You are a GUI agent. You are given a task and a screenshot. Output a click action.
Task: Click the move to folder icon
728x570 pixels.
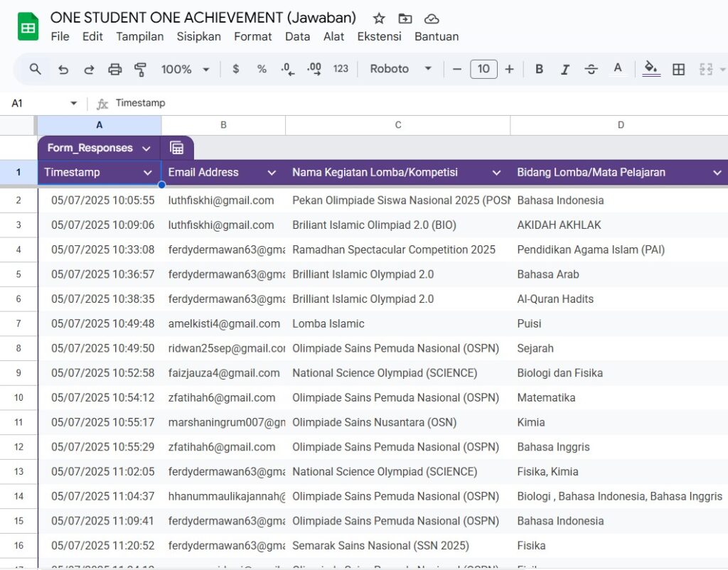pyautogui.click(x=405, y=18)
